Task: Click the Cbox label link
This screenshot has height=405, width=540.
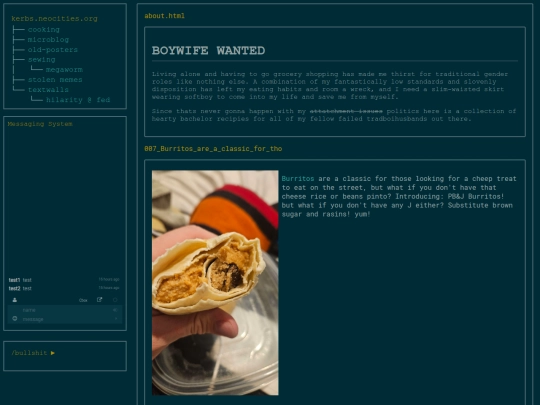Action: pyautogui.click(x=83, y=300)
